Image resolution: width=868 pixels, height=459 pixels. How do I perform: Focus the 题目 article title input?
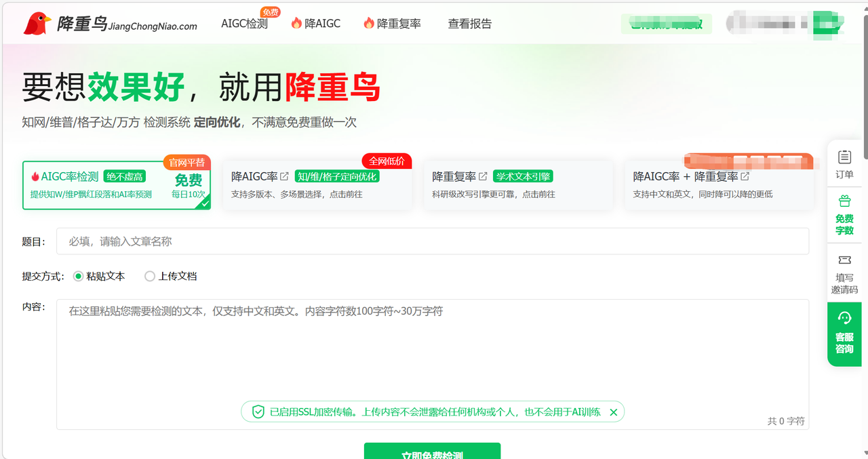433,241
